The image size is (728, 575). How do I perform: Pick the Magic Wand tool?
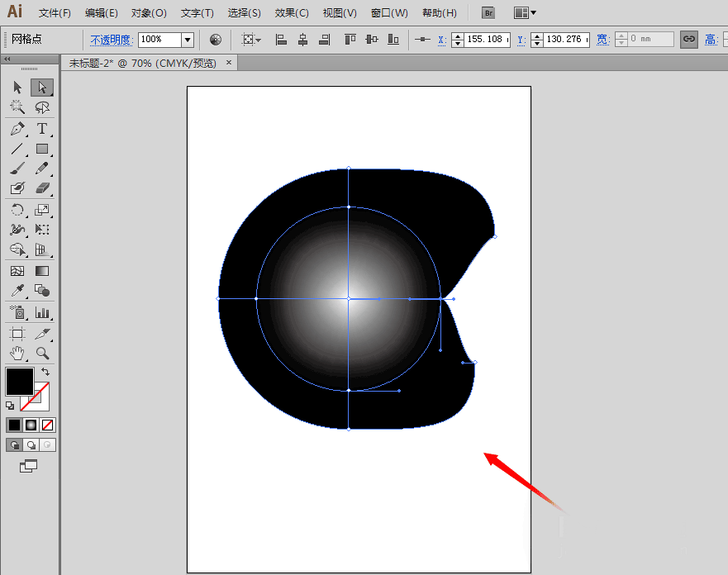click(x=17, y=107)
